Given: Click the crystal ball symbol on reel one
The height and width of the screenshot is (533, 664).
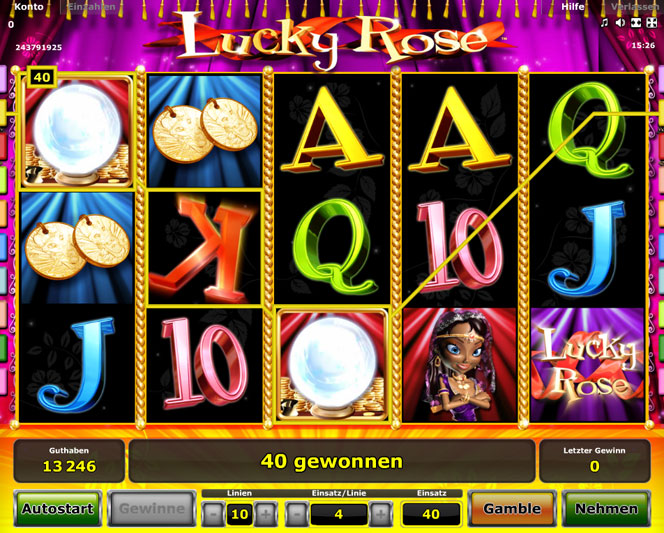Looking at the screenshot, I should [x=77, y=131].
